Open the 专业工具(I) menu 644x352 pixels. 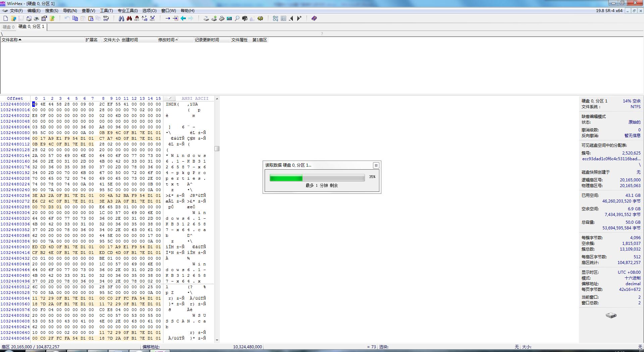pyautogui.click(x=127, y=11)
